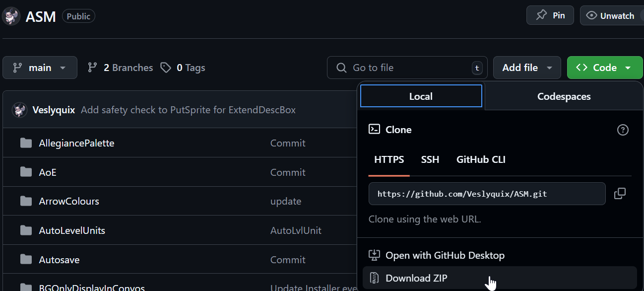
Task: Expand the Add file dropdown
Action: [x=526, y=68]
